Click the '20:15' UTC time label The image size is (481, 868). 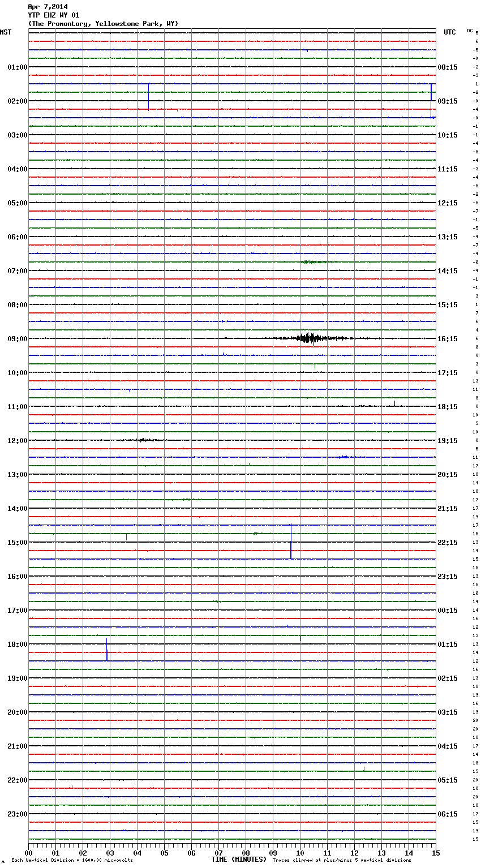click(x=448, y=475)
